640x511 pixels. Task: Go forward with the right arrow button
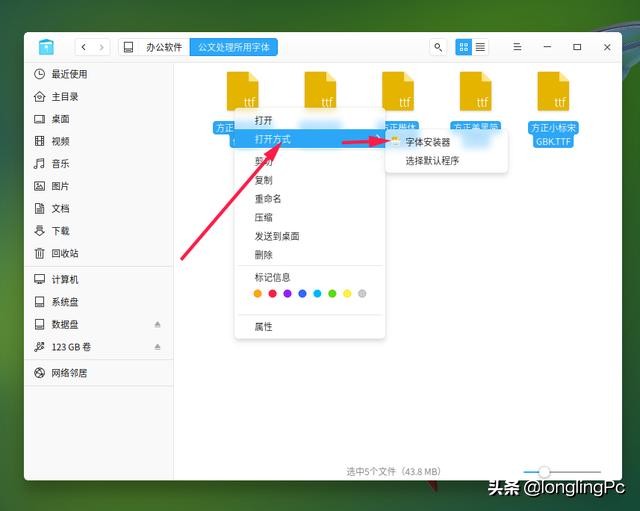[x=102, y=47]
